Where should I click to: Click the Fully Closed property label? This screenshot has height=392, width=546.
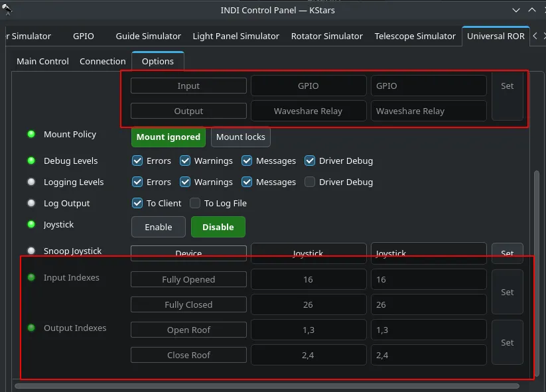click(188, 304)
